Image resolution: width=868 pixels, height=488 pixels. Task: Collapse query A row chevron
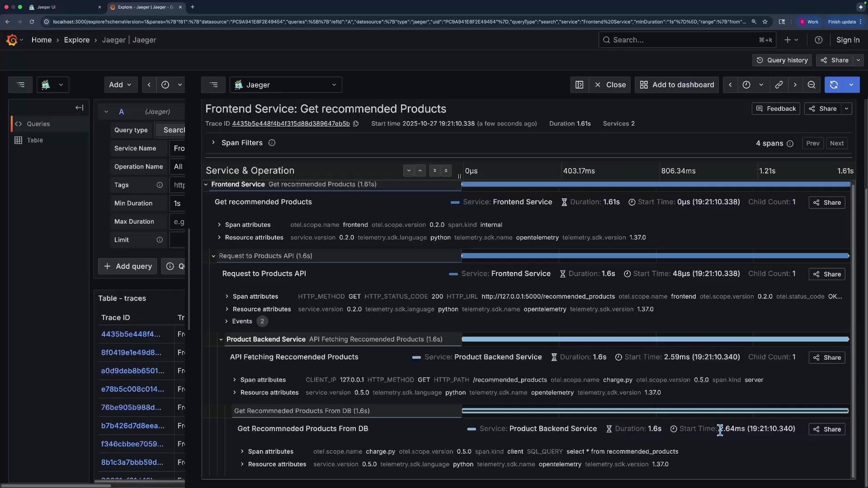[x=106, y=112]
